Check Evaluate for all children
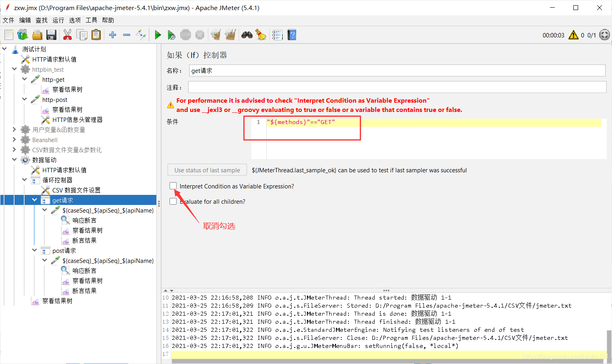Viewport: 612px width, 364px height. 173,201
